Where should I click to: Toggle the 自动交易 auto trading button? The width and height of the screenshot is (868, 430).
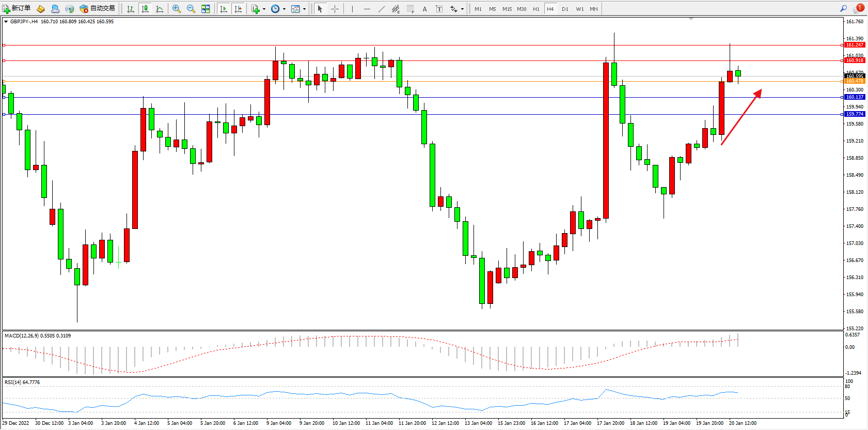pyautogui.click(x=97, y=8)
